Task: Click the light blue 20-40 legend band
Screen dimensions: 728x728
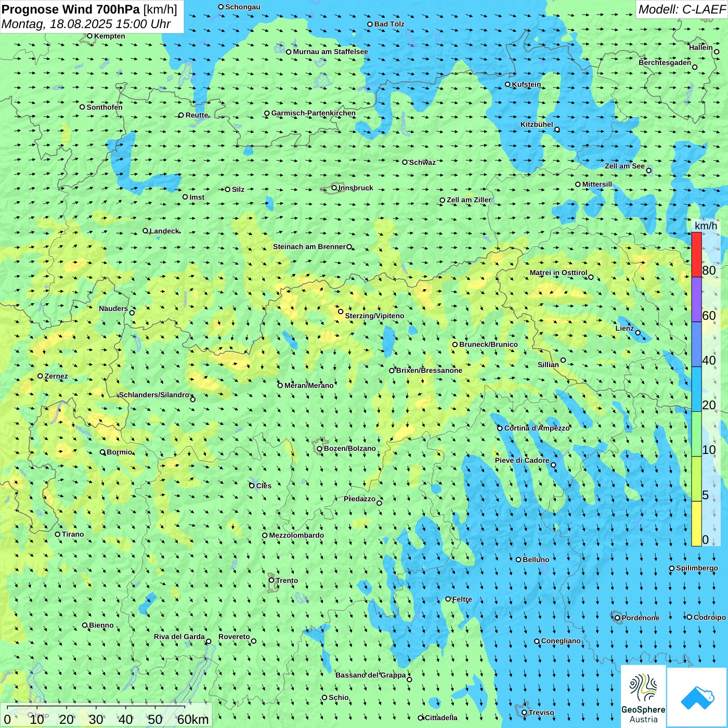Action: (696, 389)
